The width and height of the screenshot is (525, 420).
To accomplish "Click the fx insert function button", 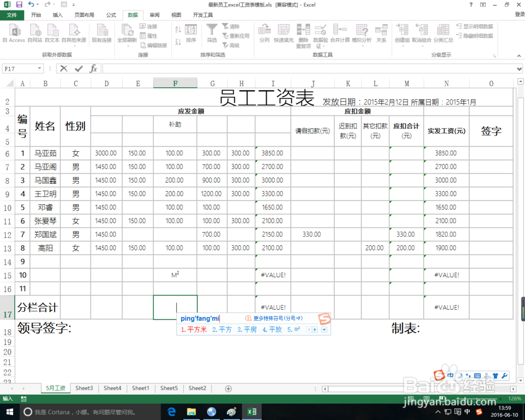I will coord(93,68).
